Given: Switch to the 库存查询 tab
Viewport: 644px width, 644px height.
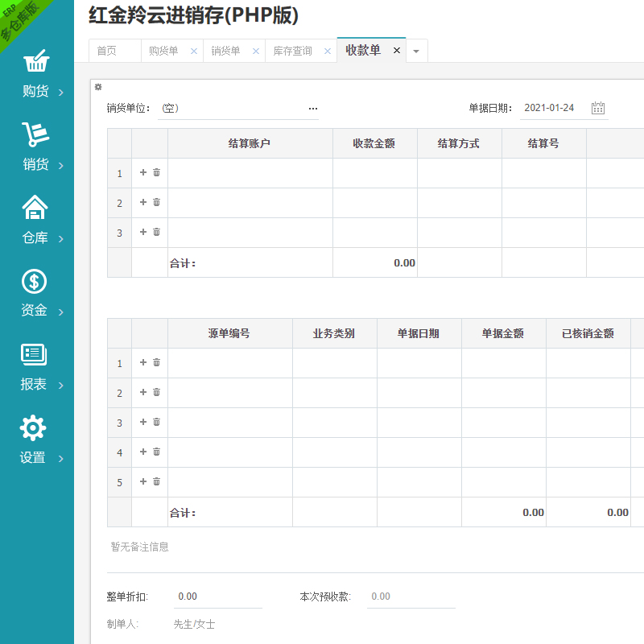Looking at the screenshot, I should pyautogui.click(x=292, y=51).
